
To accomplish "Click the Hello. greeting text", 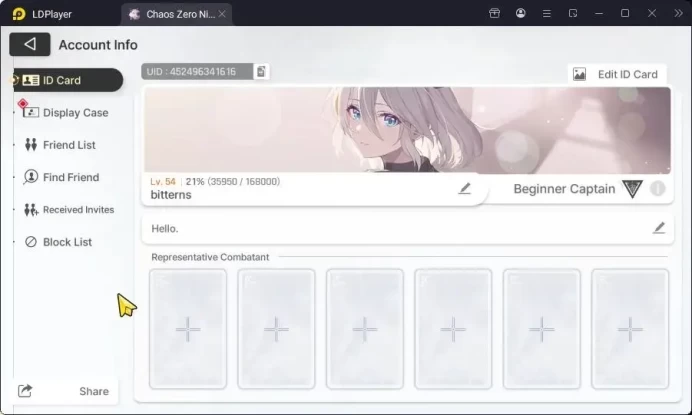I will [165, 229].
